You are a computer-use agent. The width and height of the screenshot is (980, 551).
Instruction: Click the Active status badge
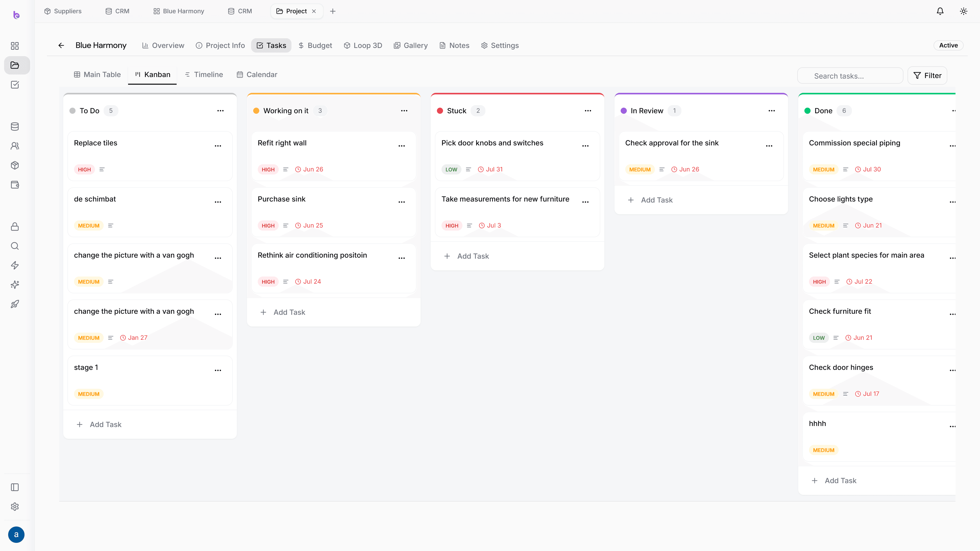948,46
